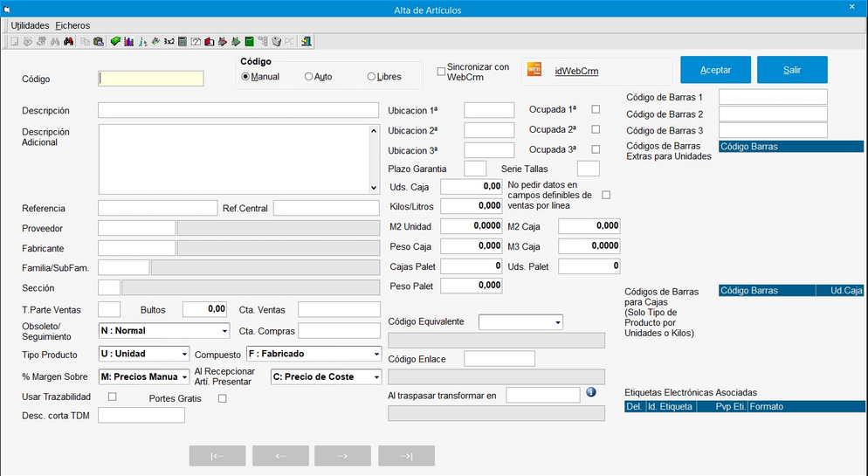Click the down arrow of Descripción Adicional scrollbar
Viewport: 868px width, 476px height.
374,188
